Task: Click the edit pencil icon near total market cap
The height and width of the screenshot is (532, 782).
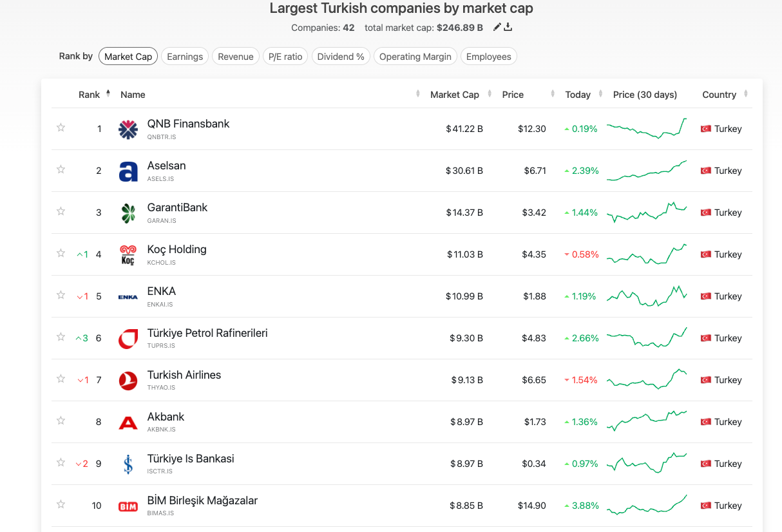Action: (x=497, y=27)
